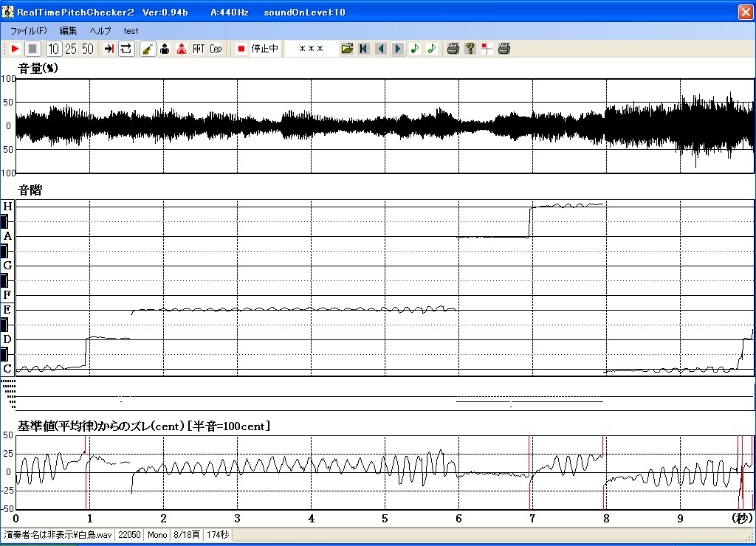Click the black key between A and G
The width and height of the screenshot is (756, 546).
coord(4,251)
